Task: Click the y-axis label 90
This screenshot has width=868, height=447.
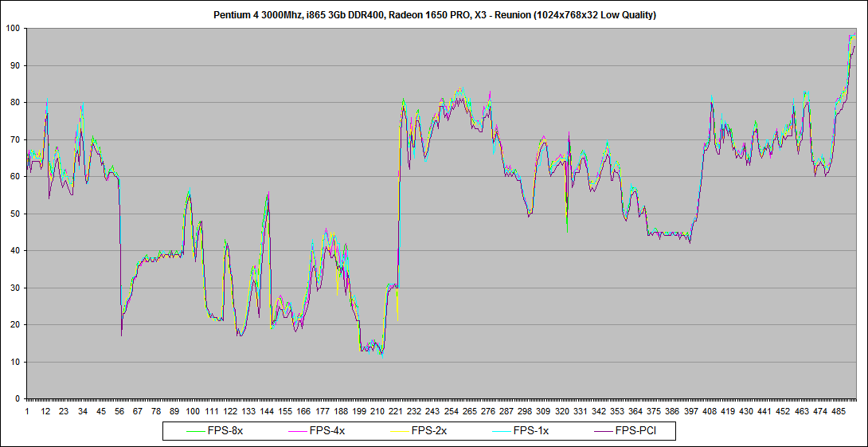Action: click(x=15, y=65)
